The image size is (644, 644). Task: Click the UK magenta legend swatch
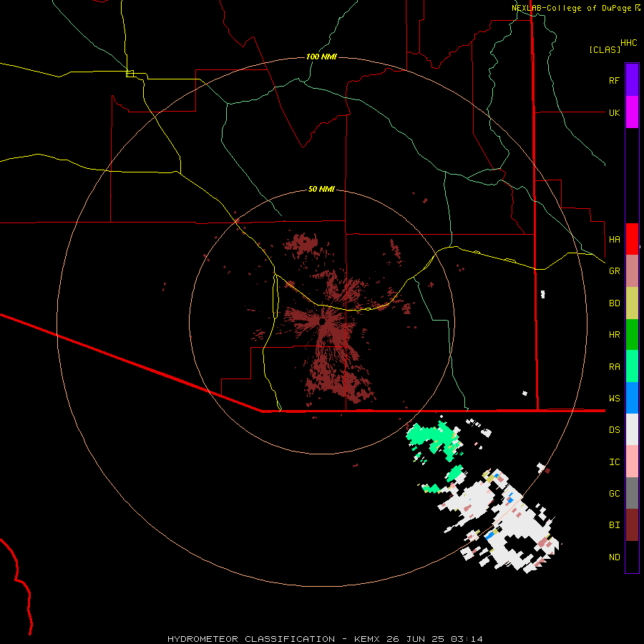pyautogui.click(x=632, y=112)
